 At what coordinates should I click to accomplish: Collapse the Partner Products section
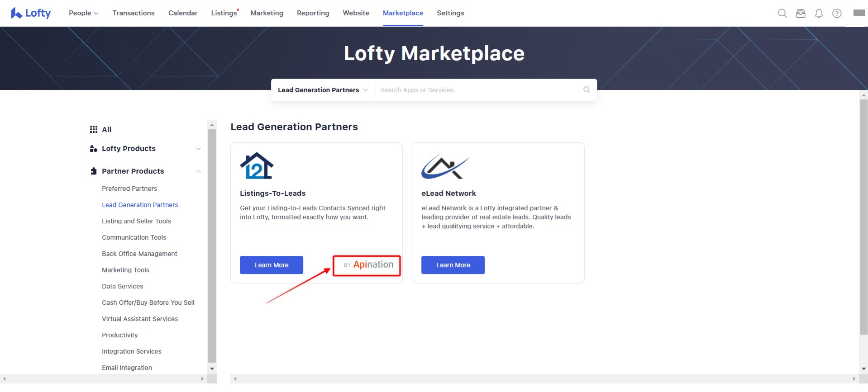click(x=198, y=171)
